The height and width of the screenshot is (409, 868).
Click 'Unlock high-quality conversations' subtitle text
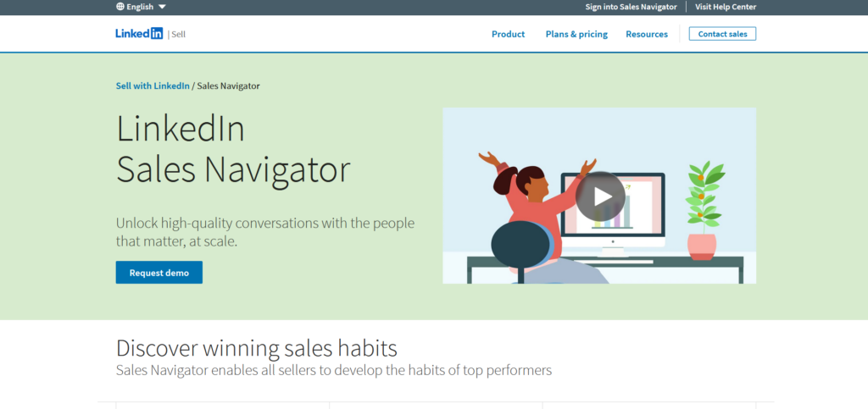tap(265, 232)
